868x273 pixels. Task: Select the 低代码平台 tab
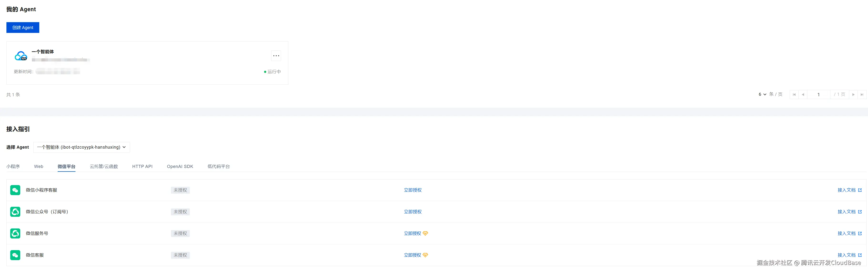pos(218,167)
